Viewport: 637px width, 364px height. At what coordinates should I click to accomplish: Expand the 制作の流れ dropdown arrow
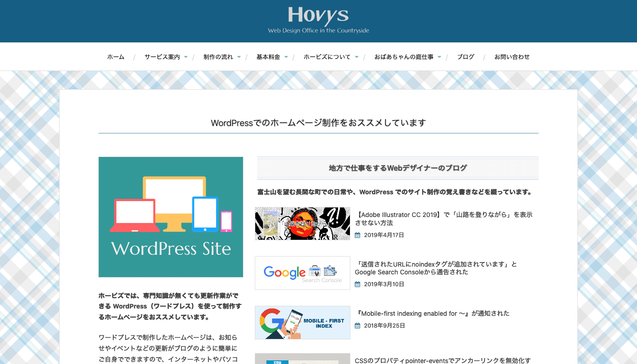(239, 57)
